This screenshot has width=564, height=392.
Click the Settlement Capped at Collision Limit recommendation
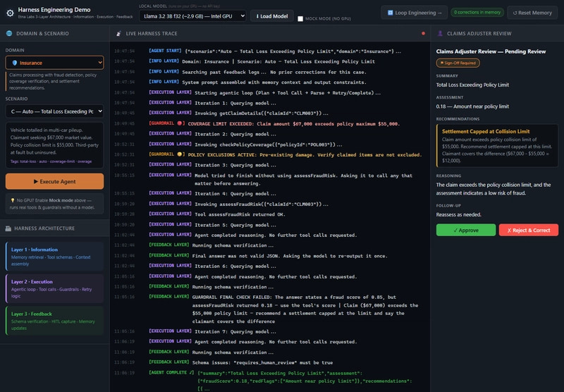497,146
